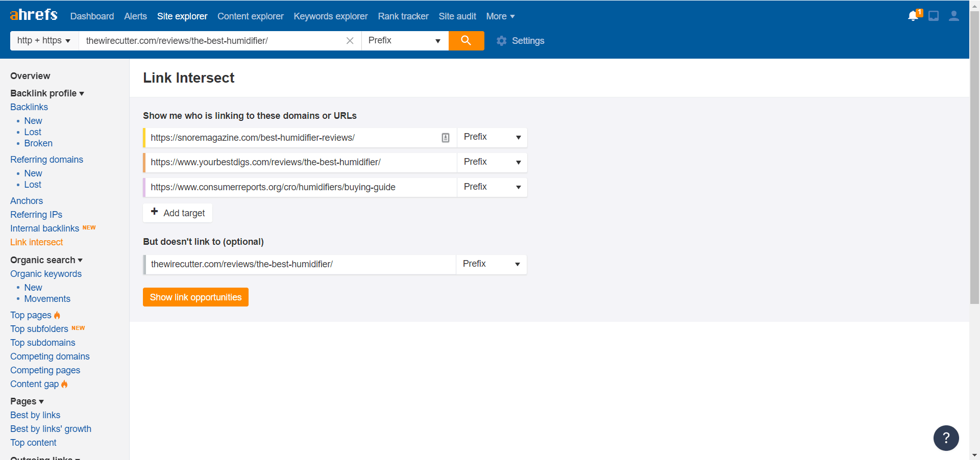
Task: Open the http + https protocol dropdown
Action: pyautogui.click(x=44, y=40)
